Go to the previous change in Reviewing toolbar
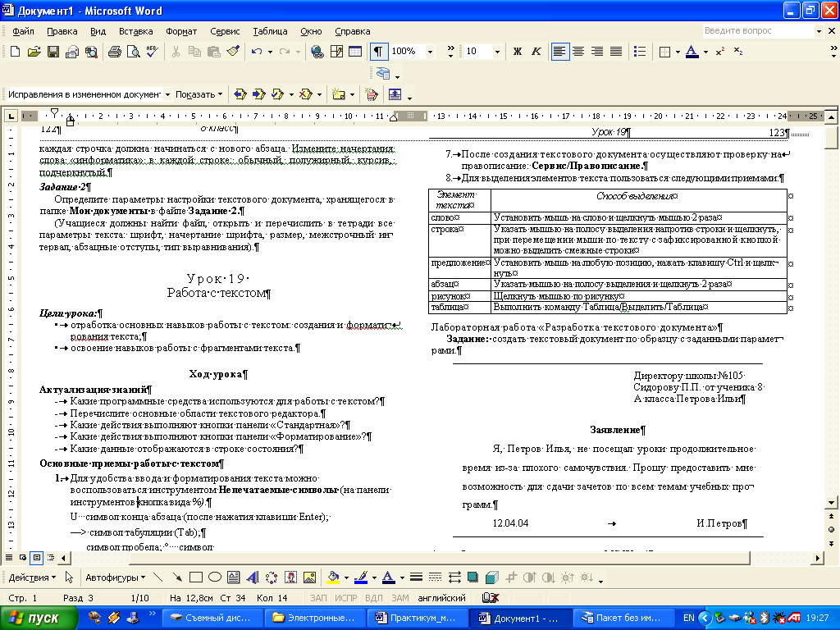This screenshot has width=840, height=630. click(240, 94)
